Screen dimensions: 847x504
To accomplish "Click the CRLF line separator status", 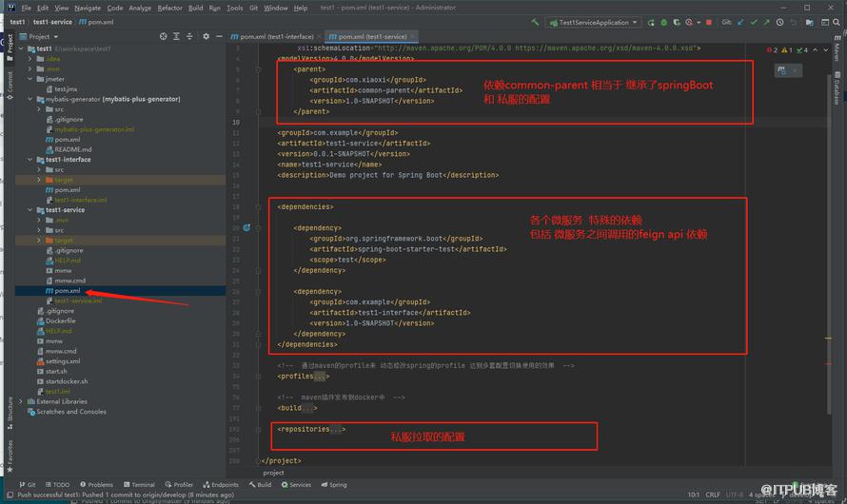I will tap(712, 494).
